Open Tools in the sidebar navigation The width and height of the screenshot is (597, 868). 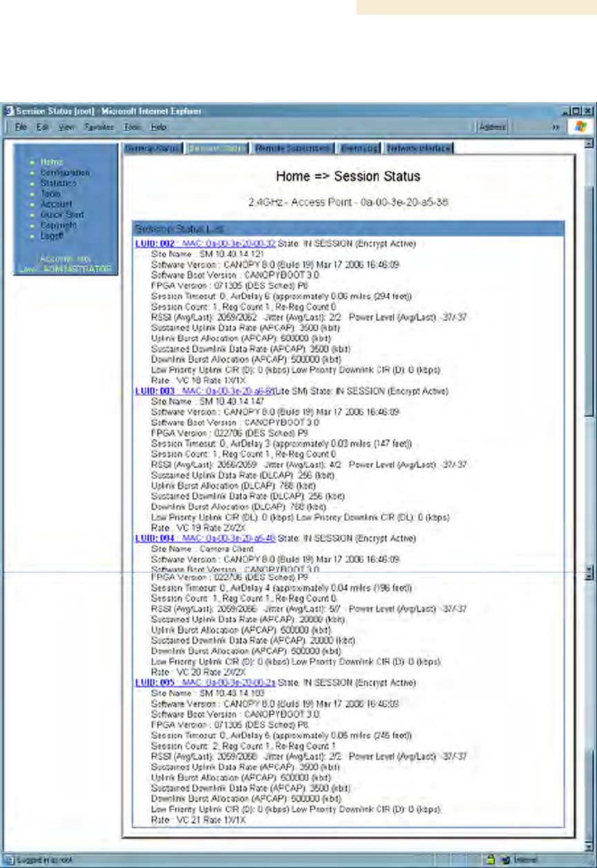pos(50,194)
